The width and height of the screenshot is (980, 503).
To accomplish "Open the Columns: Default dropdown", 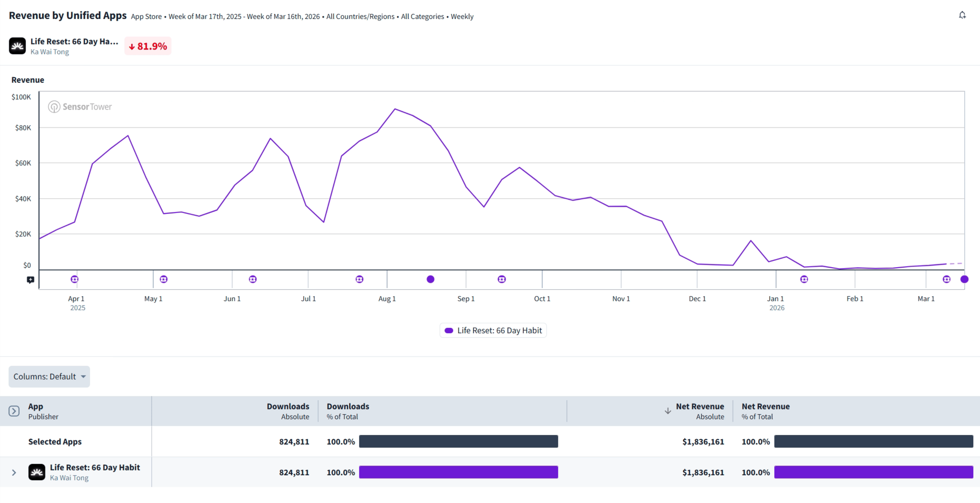I will (49, 376).
